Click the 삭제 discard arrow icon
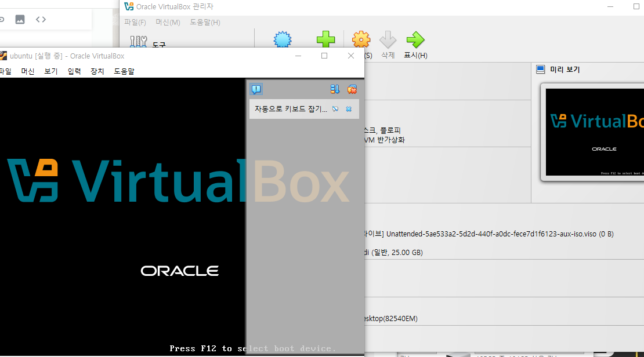 [388, 40]
